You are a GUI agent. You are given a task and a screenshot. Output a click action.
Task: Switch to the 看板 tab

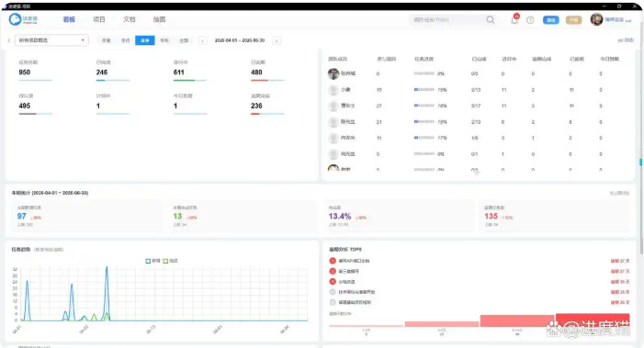[69, 19]
